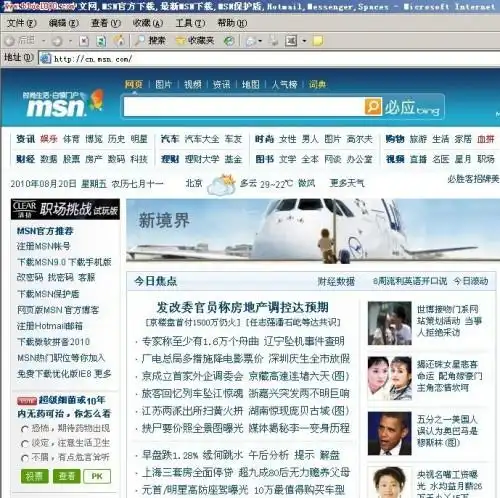The width and height of the screenshot is (500, 498).
Task: Open the 世博接吻门 news photo thumbnail
Action: 389,323
